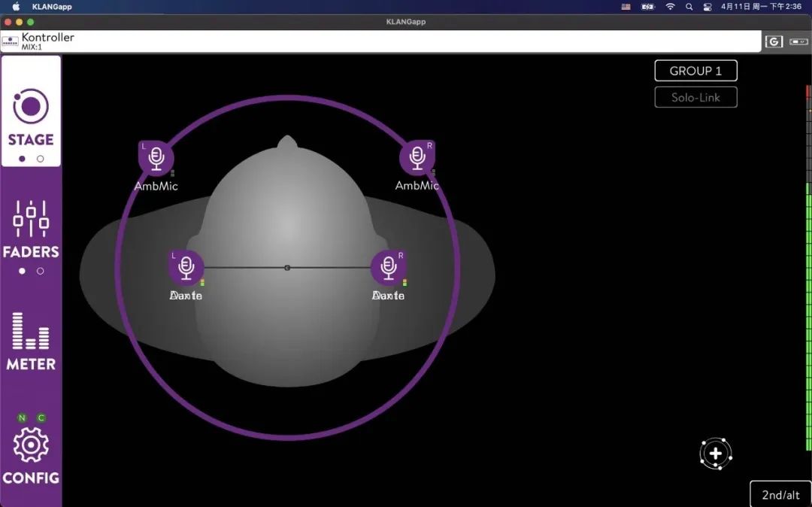This screenshot has height=507, width=812.
Task: Select the second page dot under FADERS
Action: (40, 271)
